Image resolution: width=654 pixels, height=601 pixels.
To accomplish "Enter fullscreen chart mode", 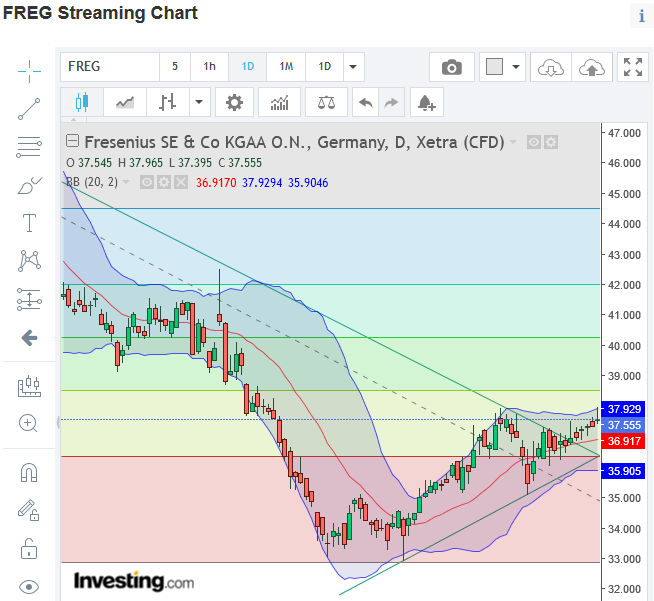I will pos(633,67).
